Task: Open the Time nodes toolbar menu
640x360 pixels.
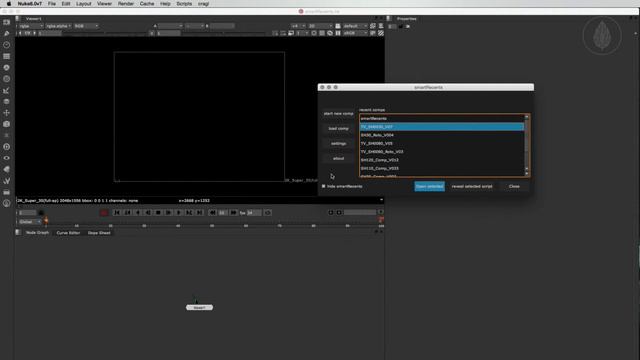Action: point(7,45)
